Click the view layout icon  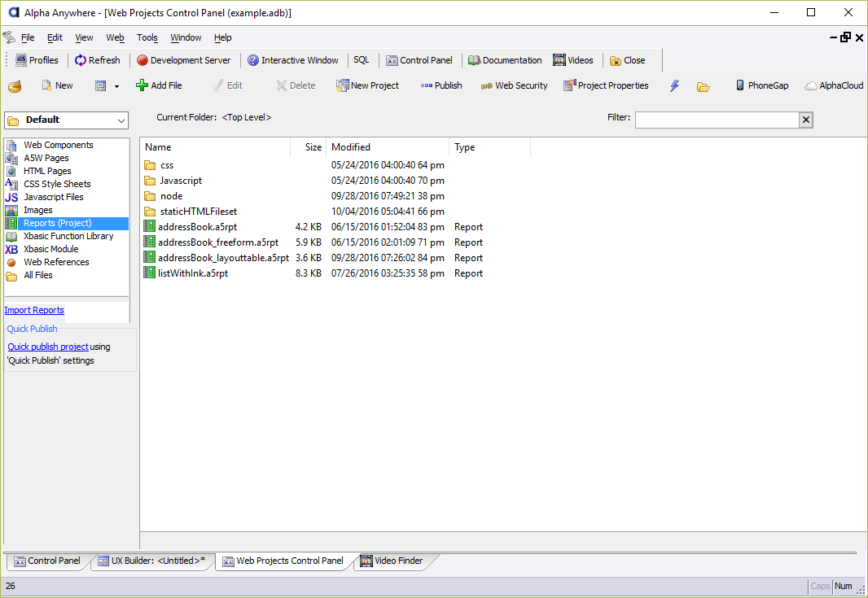[x=100, y=85]
